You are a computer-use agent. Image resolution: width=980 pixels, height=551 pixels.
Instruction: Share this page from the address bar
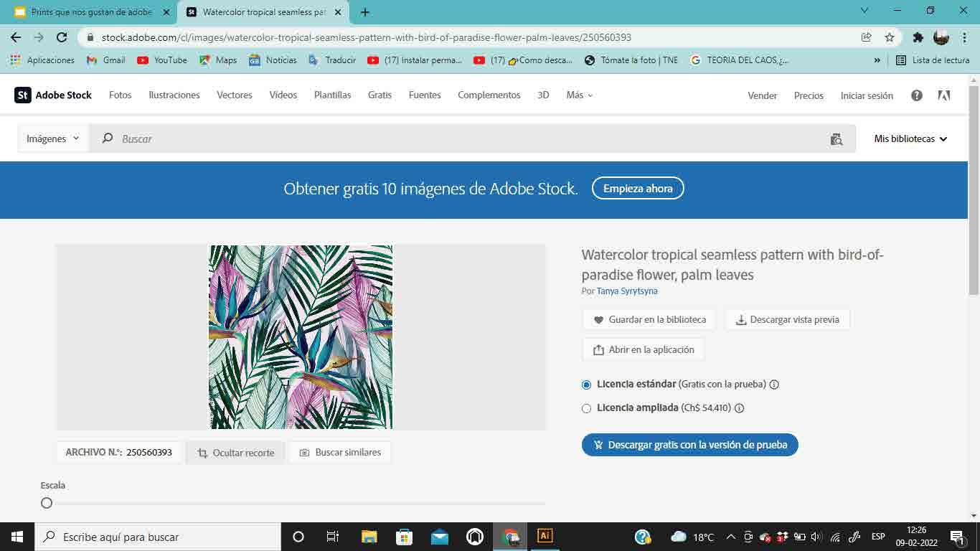tap(867, 37)
